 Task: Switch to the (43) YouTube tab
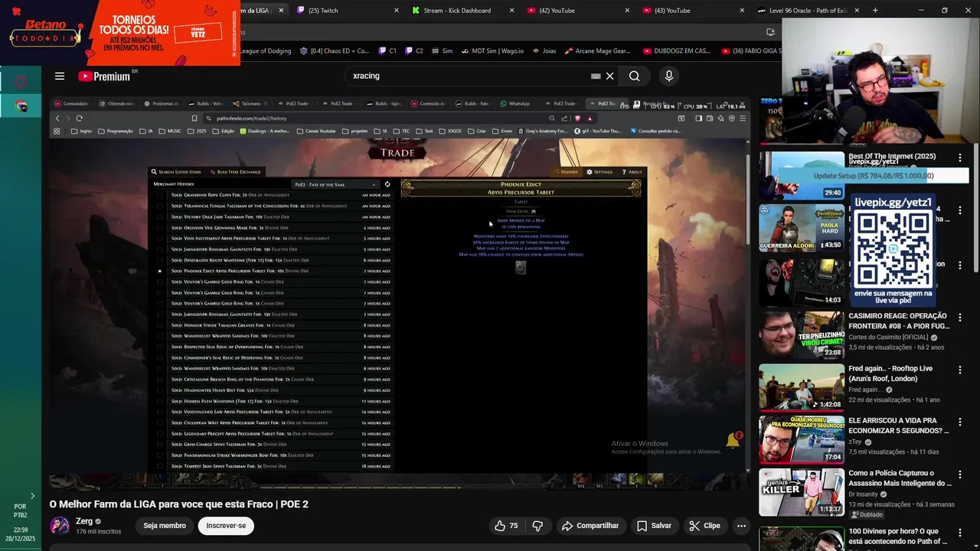pos(693,11)
